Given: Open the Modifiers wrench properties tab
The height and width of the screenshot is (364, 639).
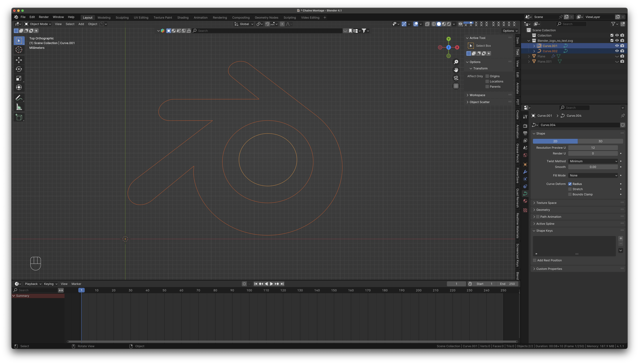Looking at the screenshot, I should 525,172.
